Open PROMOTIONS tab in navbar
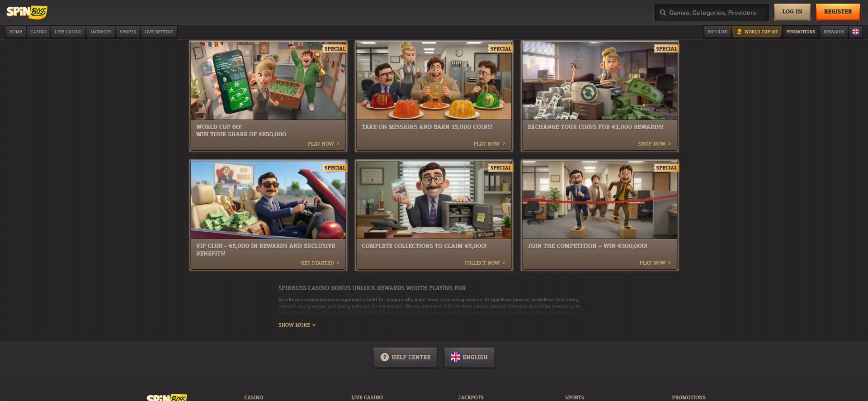The image size is (868, 401). tap(801, 32)
